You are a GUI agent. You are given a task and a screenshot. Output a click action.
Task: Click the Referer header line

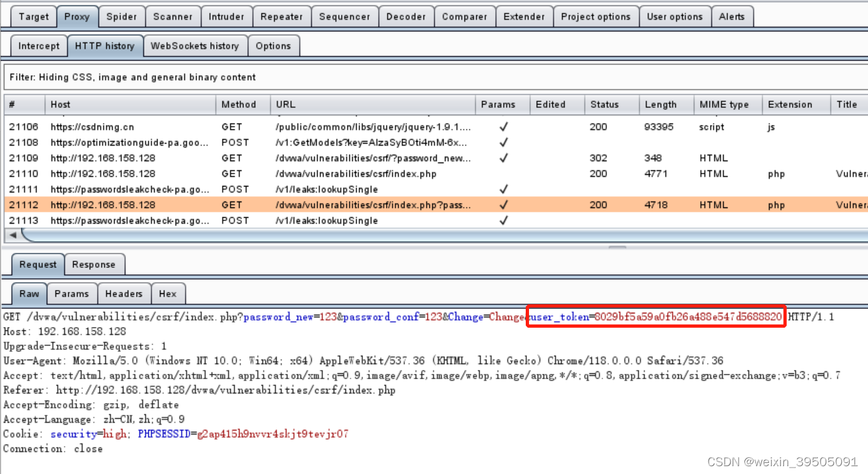coord(199,390)
